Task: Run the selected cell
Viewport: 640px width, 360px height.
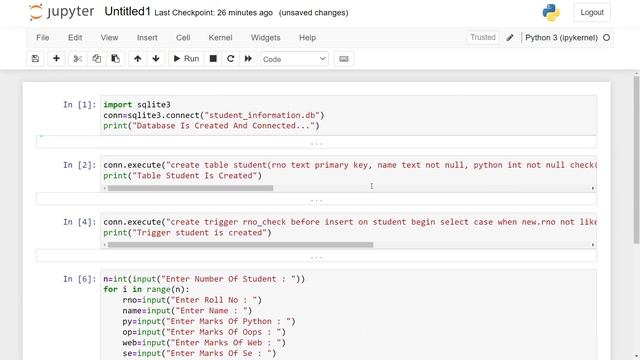Action: (x=186, y=59)
